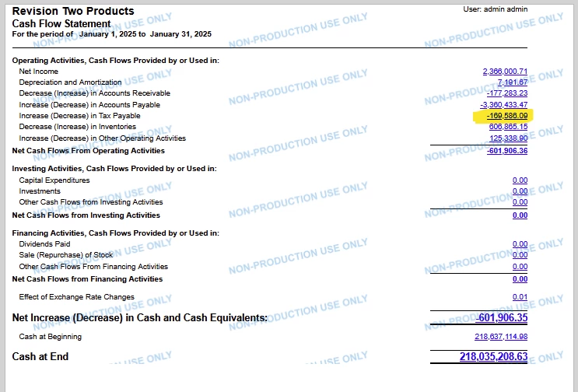Open Exchange Rate Changes value 0.01
Screen dimensions: 578x392
(520, 296)
